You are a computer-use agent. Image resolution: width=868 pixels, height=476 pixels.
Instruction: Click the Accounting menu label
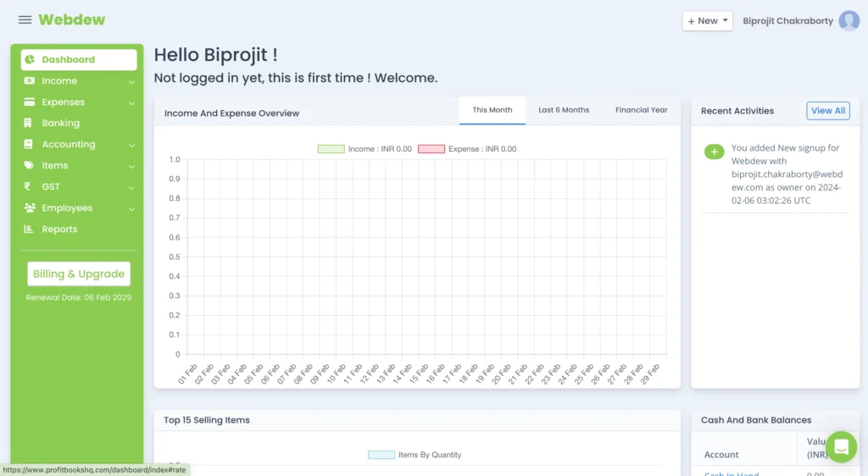[x=69, y=144]
